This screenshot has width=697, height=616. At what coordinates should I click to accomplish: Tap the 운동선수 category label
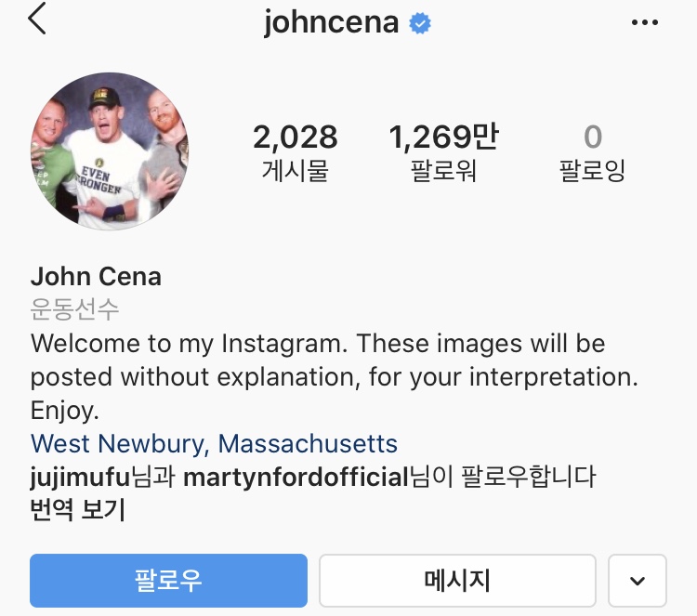[74, 309]
